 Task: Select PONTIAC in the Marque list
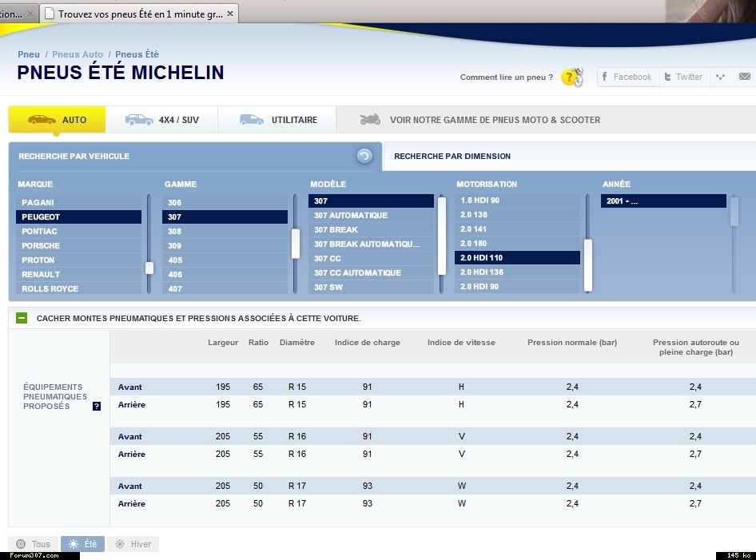[x=78, y=232]
